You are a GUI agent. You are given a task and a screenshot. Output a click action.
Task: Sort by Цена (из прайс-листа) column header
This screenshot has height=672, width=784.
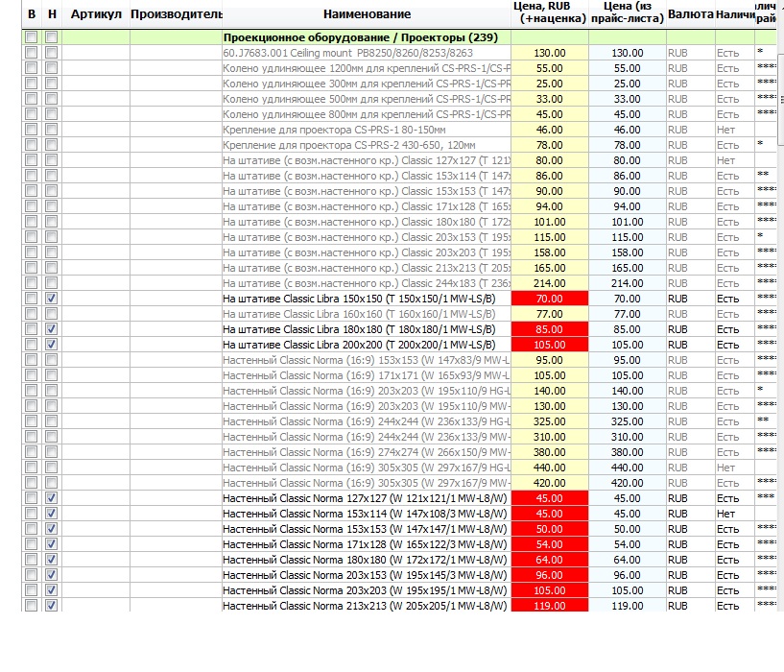(x=628, y=13)
